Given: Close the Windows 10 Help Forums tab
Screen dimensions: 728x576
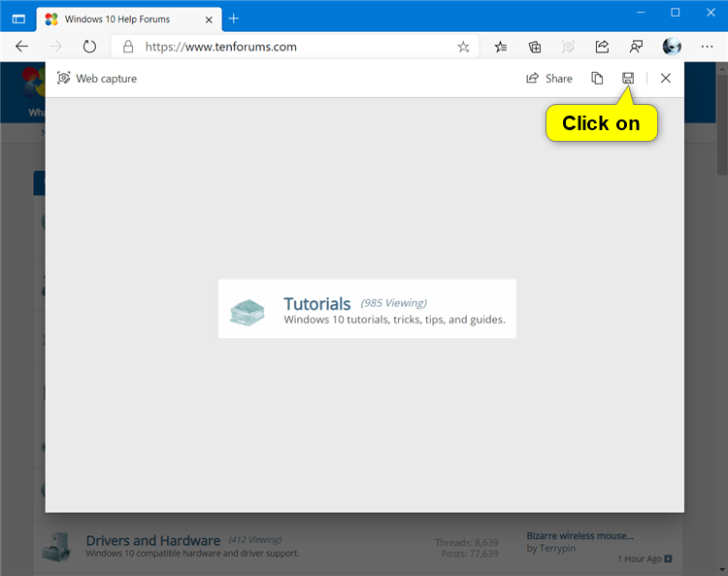Looking at the screenshot, I should point(209,19).
